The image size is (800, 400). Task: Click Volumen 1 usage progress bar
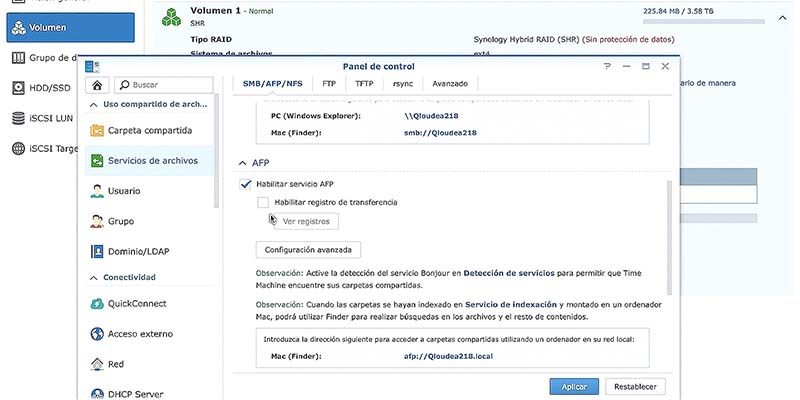click(x=704, y=21)
